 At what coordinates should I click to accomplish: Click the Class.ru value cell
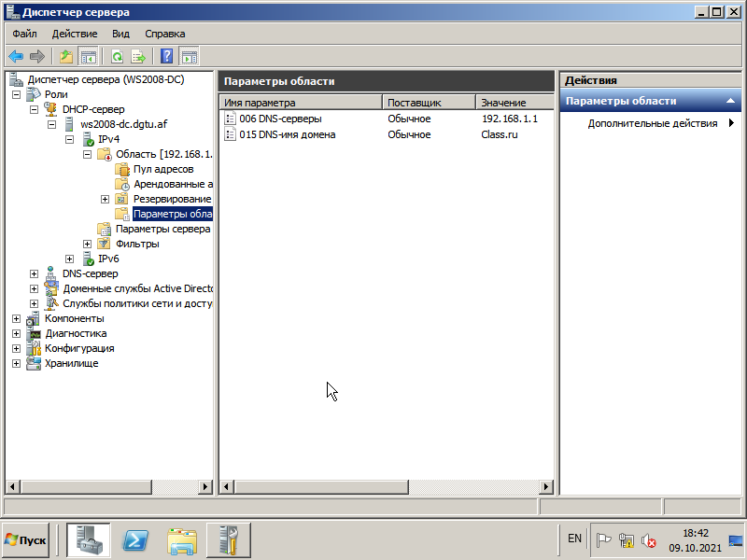click(x=500, y=134)
